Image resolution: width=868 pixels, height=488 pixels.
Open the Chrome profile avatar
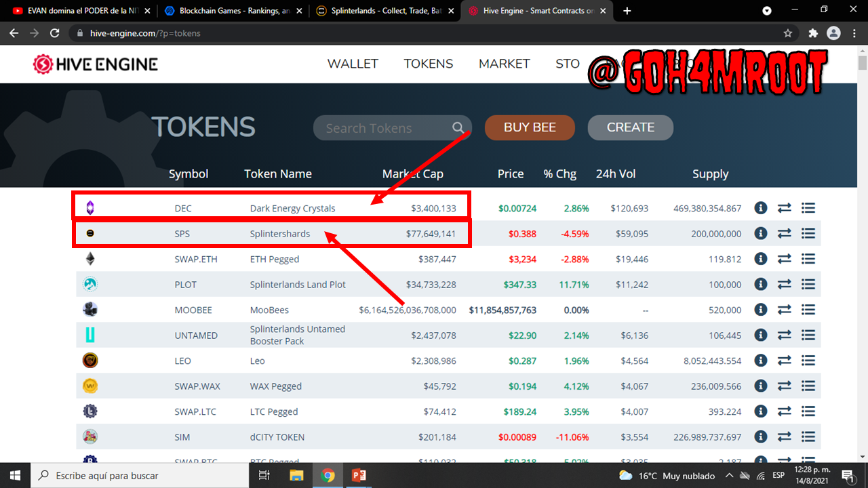[x=833, y=33]
